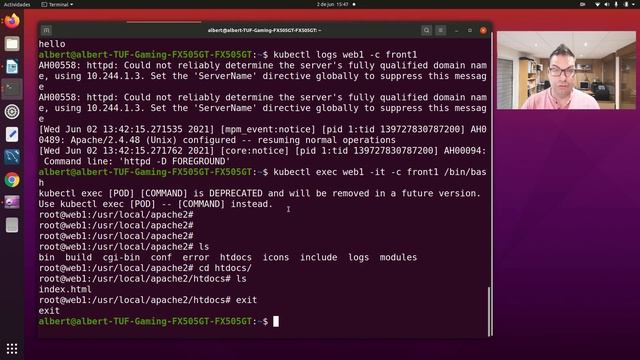Viewport: 640px width, 360px height.
Task: Open the round gear-shaped dock icon
Action: click(x=12, y=111)
